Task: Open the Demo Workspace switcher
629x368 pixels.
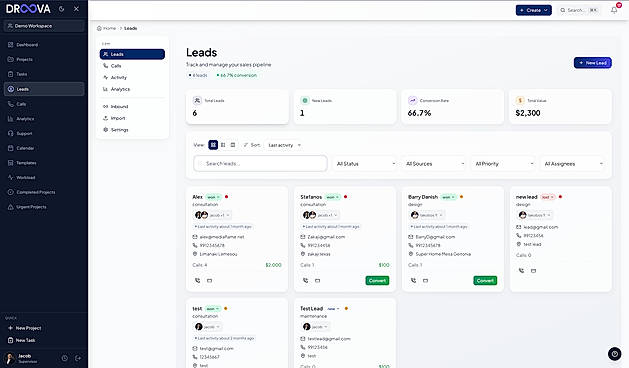Action: (44, 26)
